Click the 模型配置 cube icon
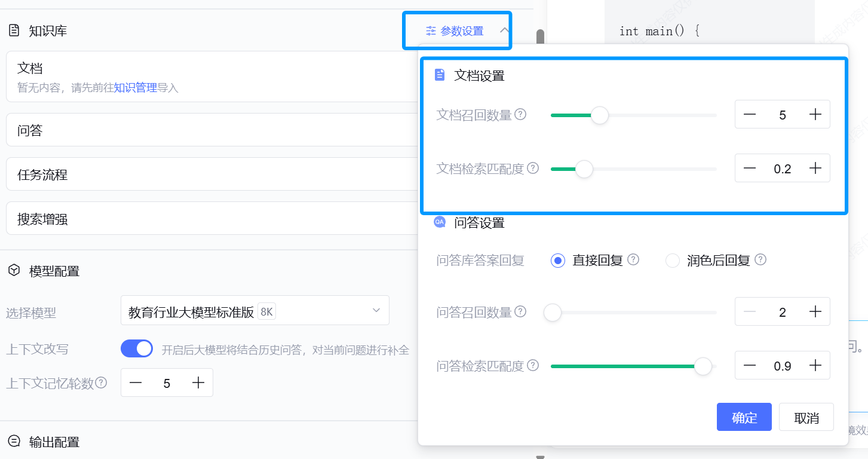The height and width of the screenshot is (459, 868). point(14,271)
